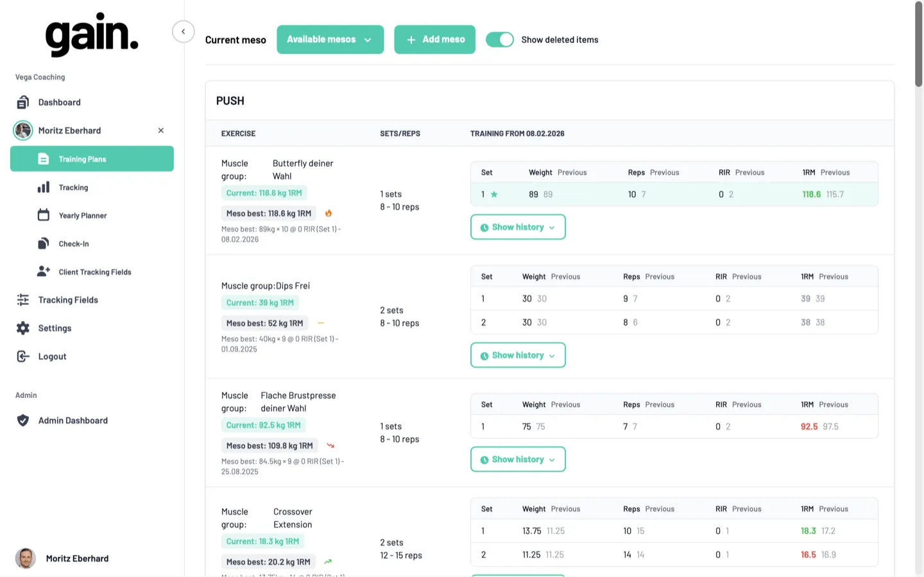924x577 pixels.
Task: Open the Available mesos dropdown
Action: (x=330, y=39)
